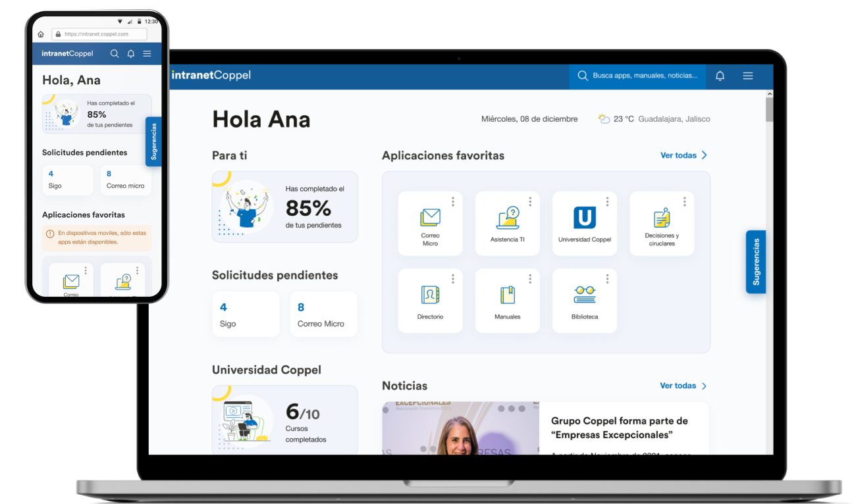Tap bell icon in phone header

pos(131,53)
